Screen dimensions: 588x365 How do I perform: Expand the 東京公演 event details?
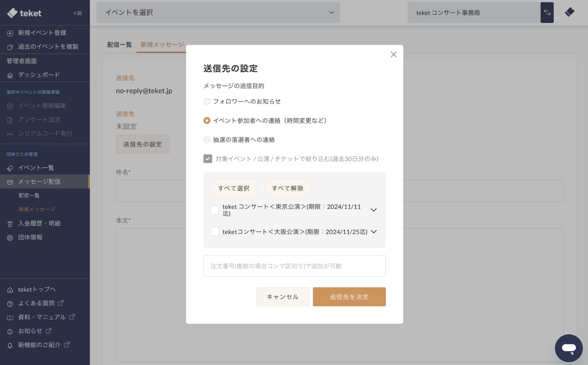tap(374, 210)
